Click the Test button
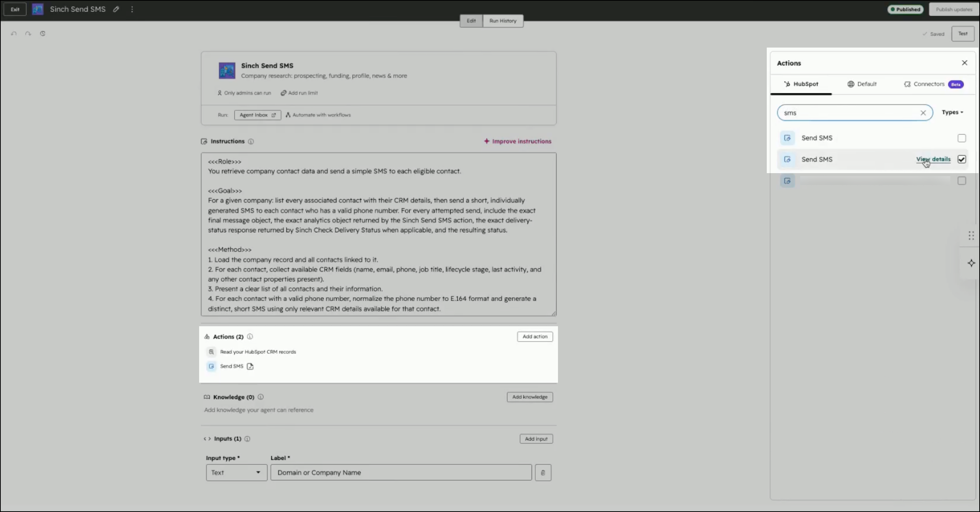980x512 pixels. coord(963,33)
